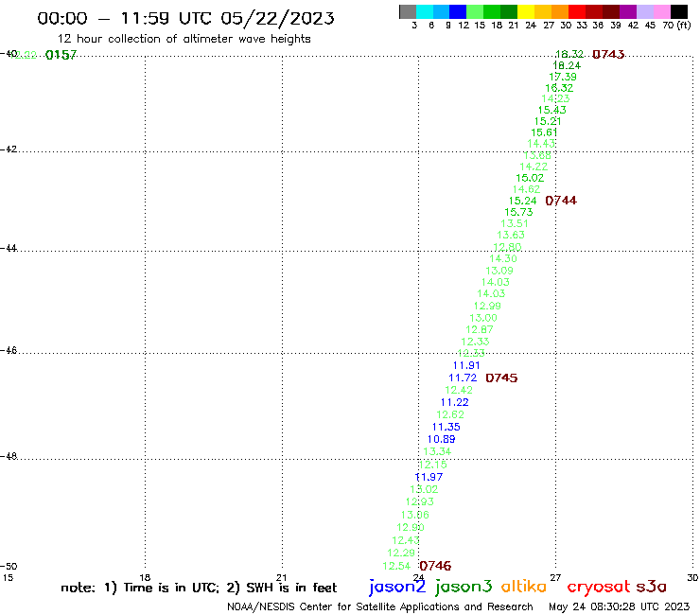Click the pink swatch in the color scale

pos(661,11)
